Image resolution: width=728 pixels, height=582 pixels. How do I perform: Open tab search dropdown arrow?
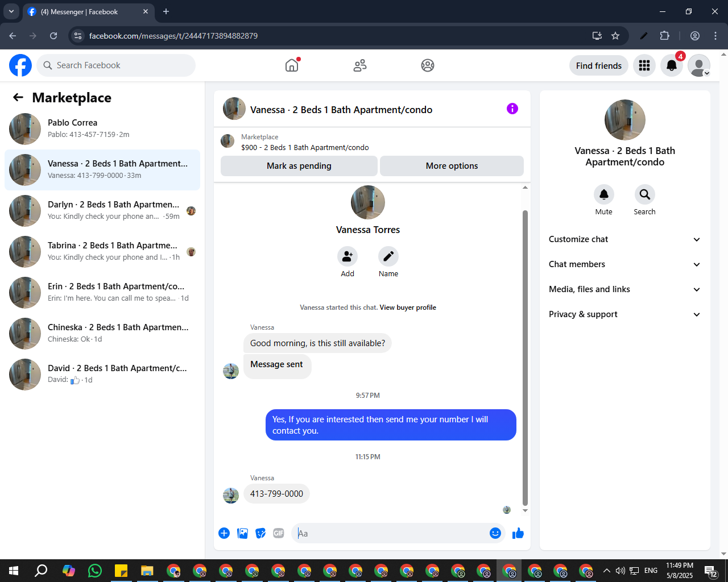(11, 11)
